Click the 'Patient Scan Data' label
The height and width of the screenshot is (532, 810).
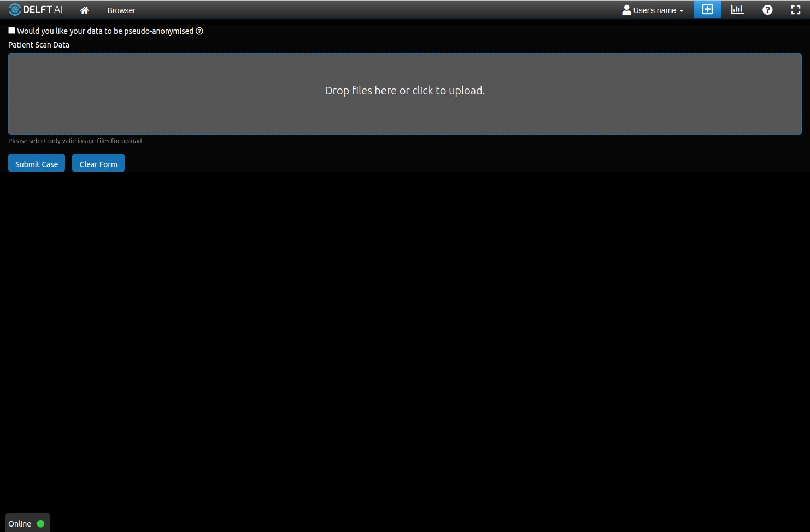(x=39, y=45)
